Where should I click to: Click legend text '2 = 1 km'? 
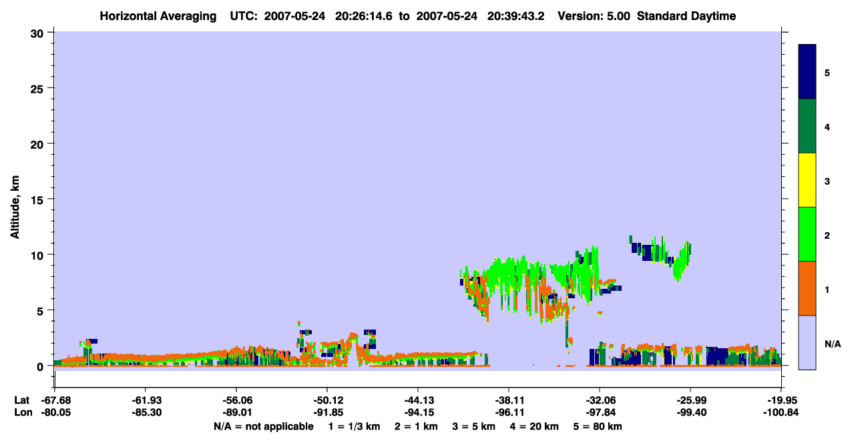[x=416, y=426]
